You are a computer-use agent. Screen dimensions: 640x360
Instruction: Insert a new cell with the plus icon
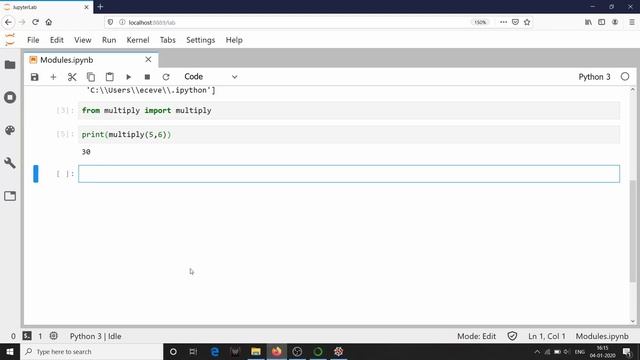pos(53,77)
